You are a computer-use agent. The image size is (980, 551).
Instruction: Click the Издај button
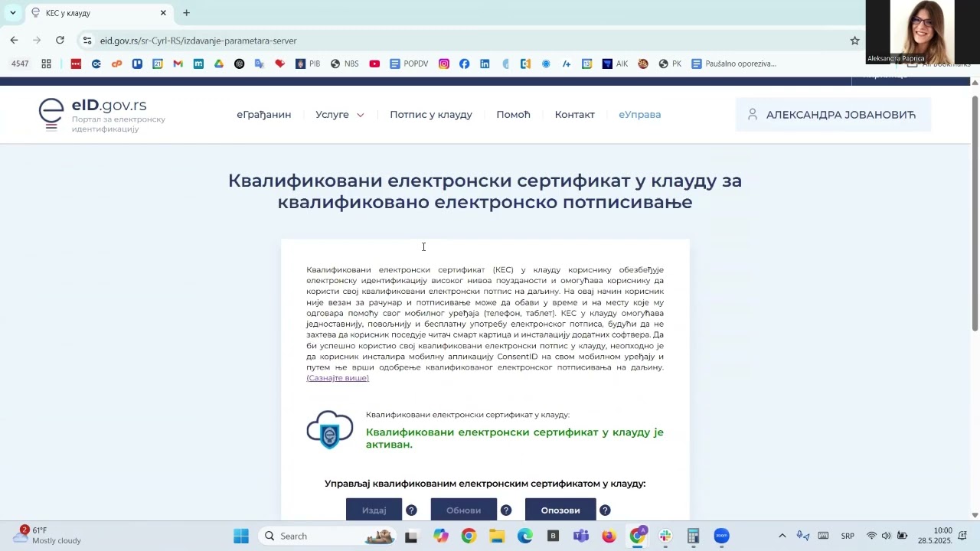(x=374, y=510)
